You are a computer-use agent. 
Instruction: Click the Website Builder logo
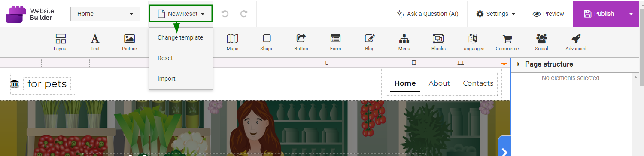pyautogui.click(x=29, y=14)
